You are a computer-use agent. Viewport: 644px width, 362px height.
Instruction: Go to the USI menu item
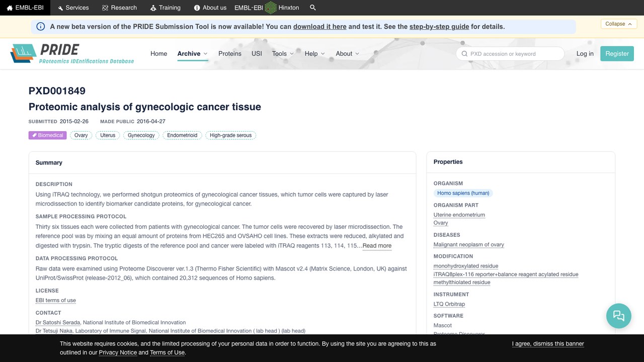[x=257, y=54]
